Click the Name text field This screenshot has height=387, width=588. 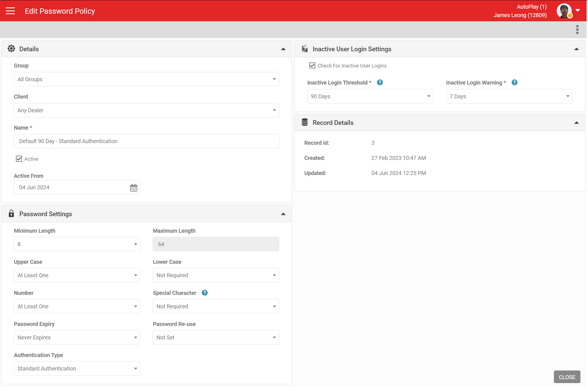tap(146, 141)
